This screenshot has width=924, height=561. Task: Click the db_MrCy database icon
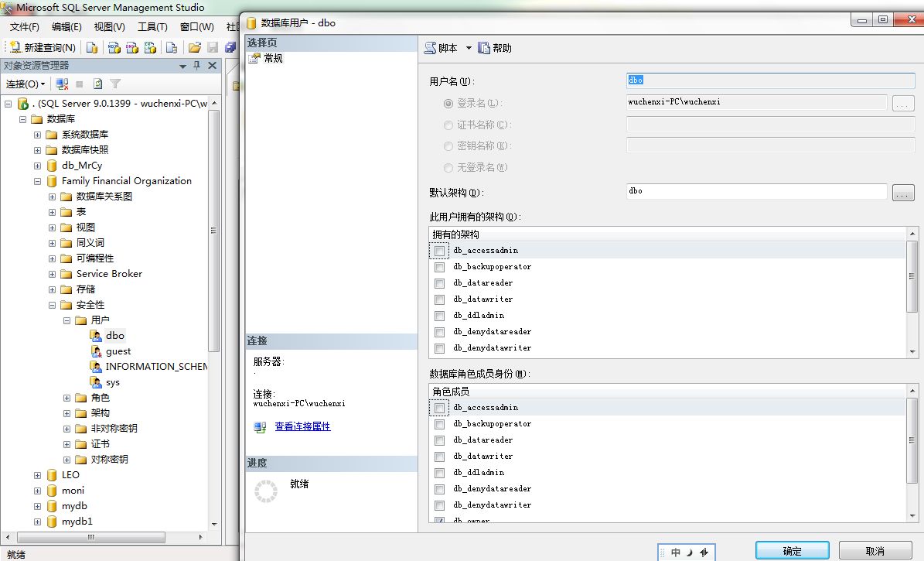pos(52,165)
